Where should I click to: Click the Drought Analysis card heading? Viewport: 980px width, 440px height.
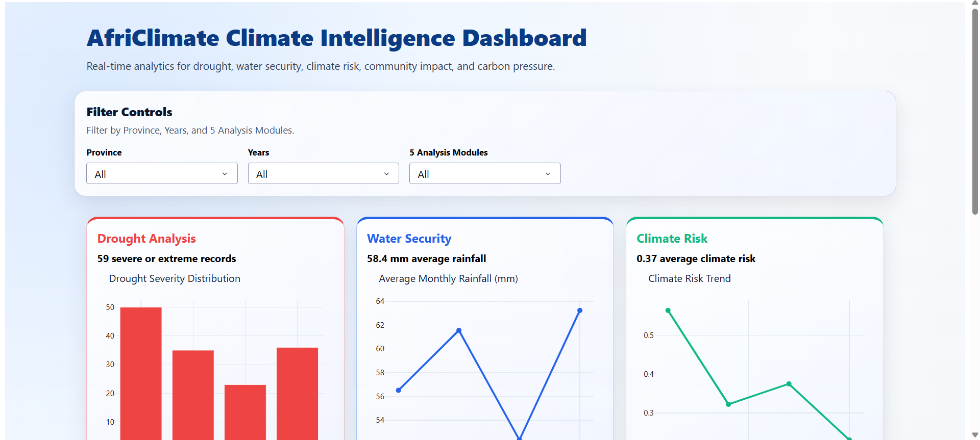146,238
